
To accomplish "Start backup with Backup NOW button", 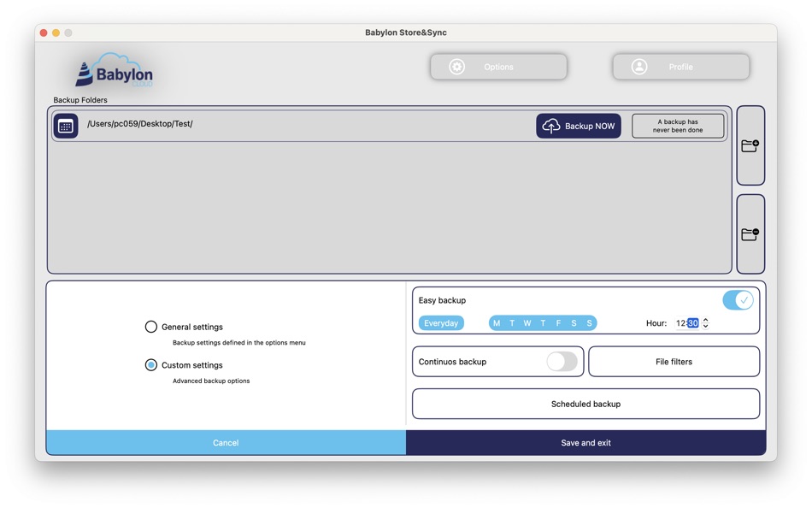I will (x=579, y=126).
